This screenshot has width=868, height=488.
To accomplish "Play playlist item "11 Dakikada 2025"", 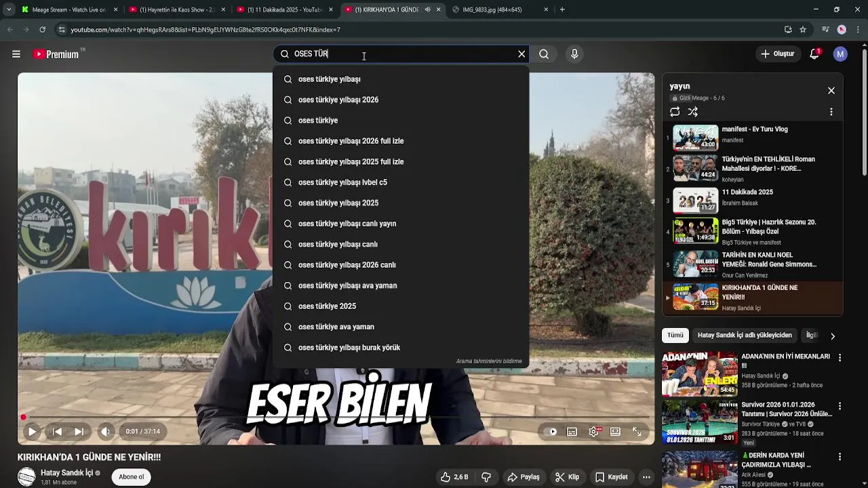I will pos(753,199).
